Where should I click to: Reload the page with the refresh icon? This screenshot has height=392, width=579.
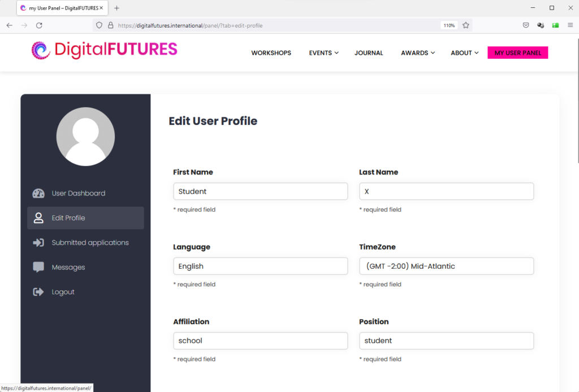pos(39,25)
